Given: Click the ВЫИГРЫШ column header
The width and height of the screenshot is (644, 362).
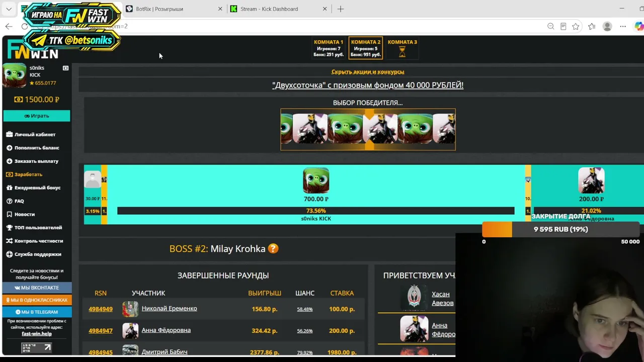Looking at the screenshot, I should [265, 293].
